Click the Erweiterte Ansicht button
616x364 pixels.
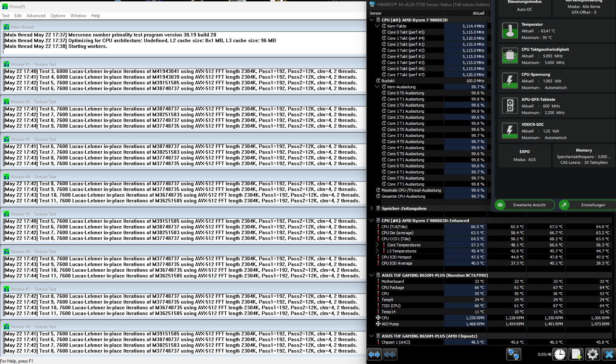(525, 205)
